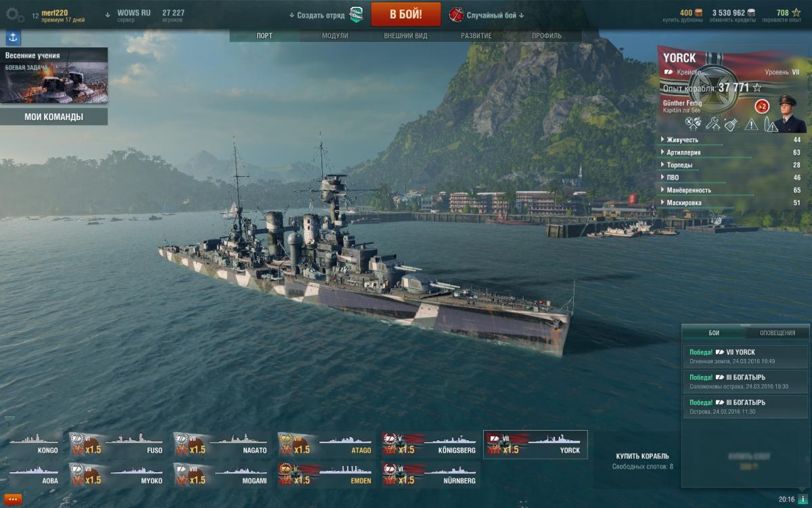The image size is (812, 508).
Task: Expand the ПВО parameter row
Action: coord(732,177)
